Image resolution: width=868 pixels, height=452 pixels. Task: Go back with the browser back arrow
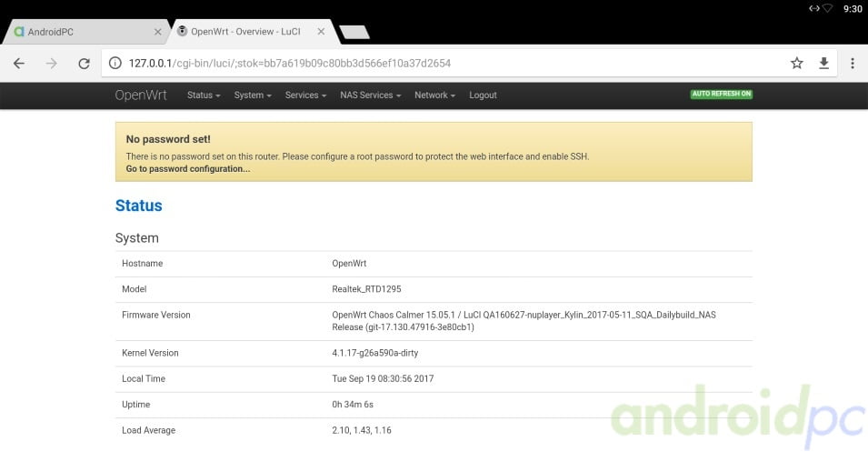tap(19, 63)
